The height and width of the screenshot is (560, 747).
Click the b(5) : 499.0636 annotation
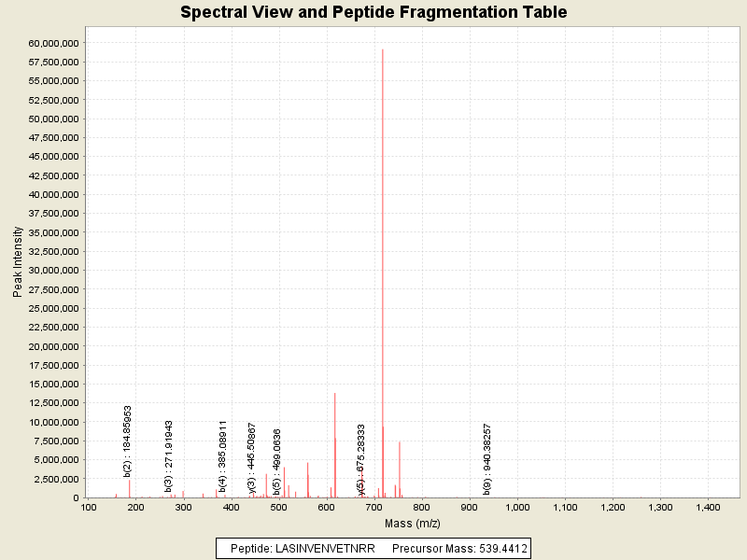tap(277, 461)
